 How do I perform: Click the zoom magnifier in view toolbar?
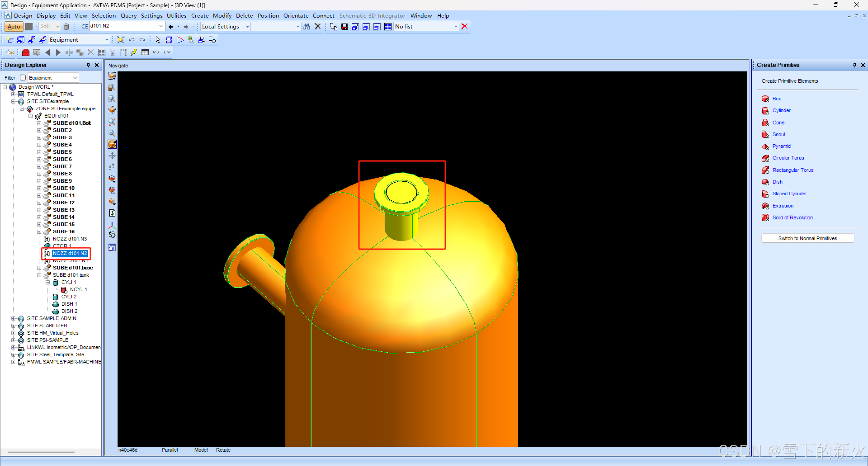(112, 133)
